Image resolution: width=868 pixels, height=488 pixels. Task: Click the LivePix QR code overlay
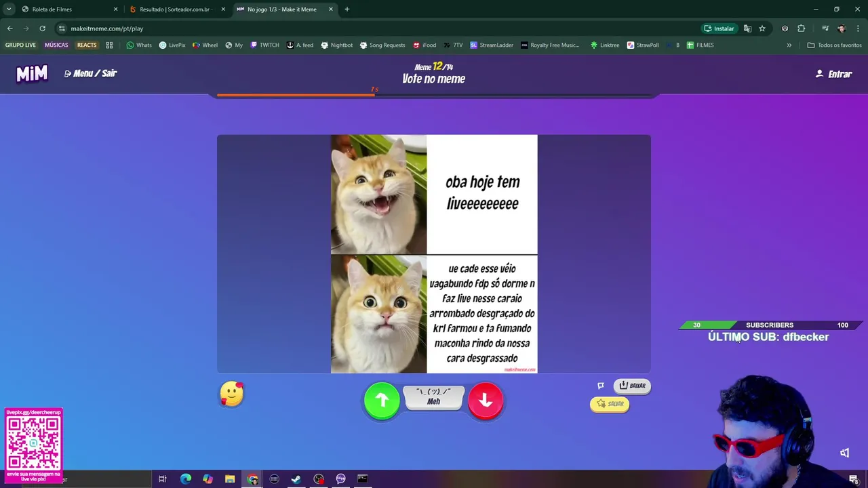(x=33, y=442)
